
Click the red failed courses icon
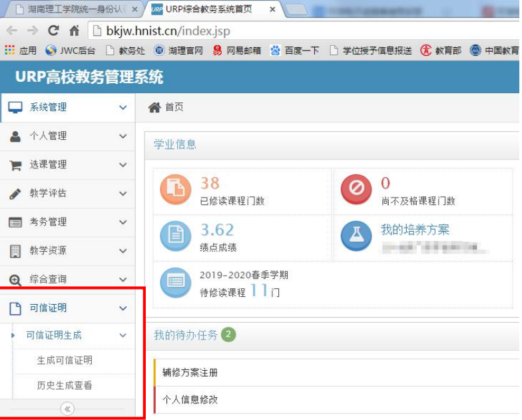[x=356, y=189]
